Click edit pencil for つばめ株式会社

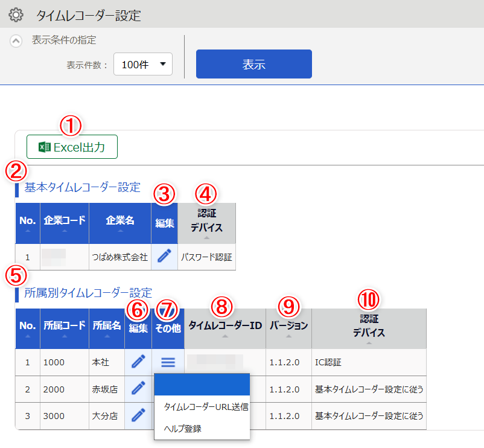[x=164, y=257]
